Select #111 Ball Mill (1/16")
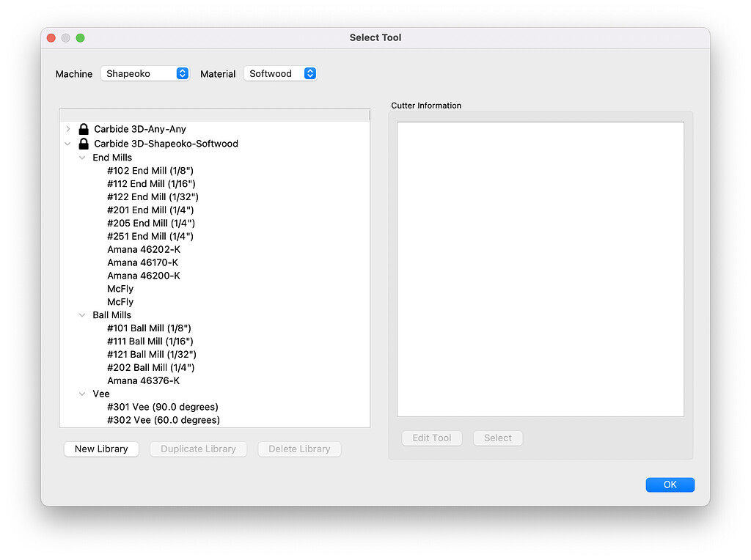This screenshot has height=560, width=751. pos(150,342)
